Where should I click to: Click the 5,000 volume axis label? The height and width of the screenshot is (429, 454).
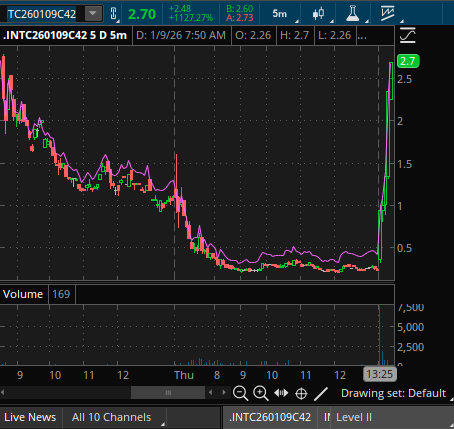[x=411, y=327]
